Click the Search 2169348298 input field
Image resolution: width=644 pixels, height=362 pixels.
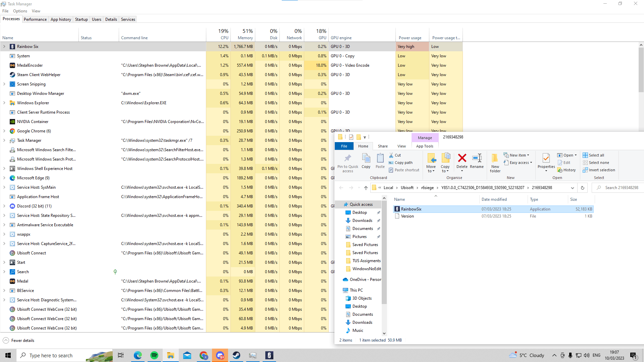click(622, 188)
